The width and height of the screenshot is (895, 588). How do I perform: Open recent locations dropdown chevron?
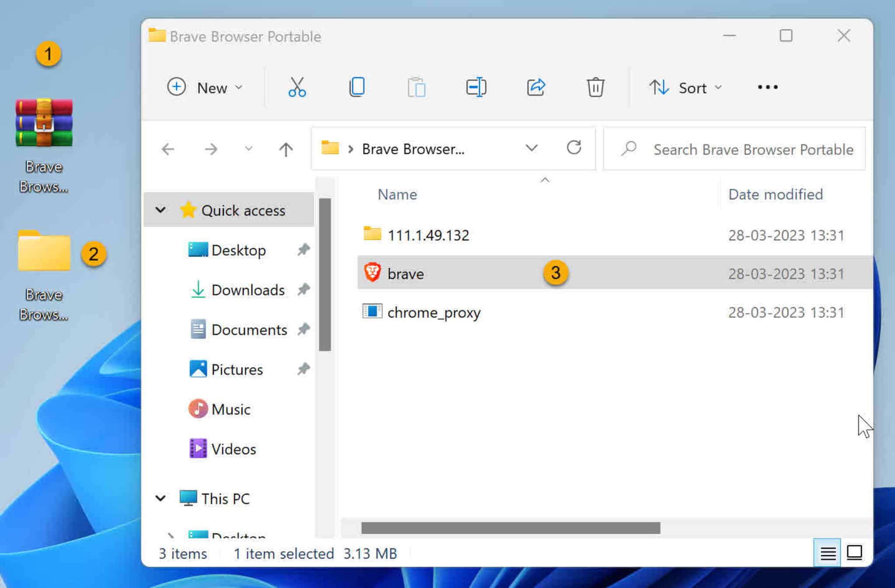248,149
